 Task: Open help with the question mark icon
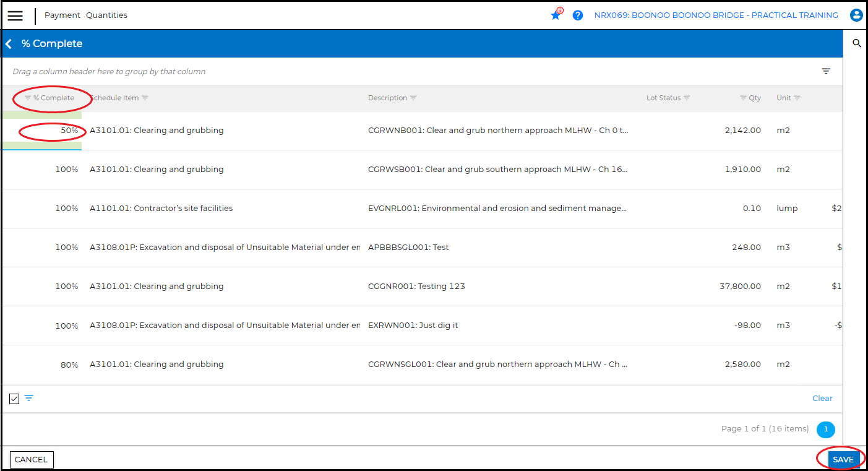pyautogui.click(x=577, y=15)
